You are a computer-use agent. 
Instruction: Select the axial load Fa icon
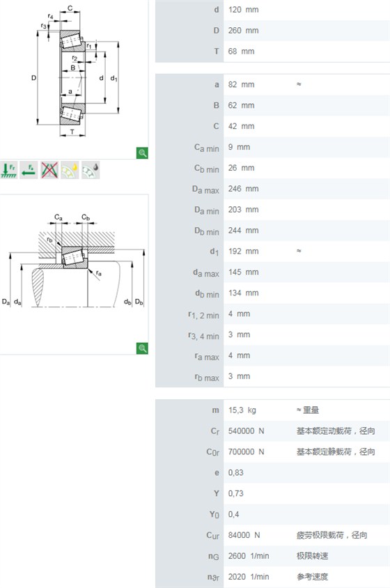coord(29,170)
